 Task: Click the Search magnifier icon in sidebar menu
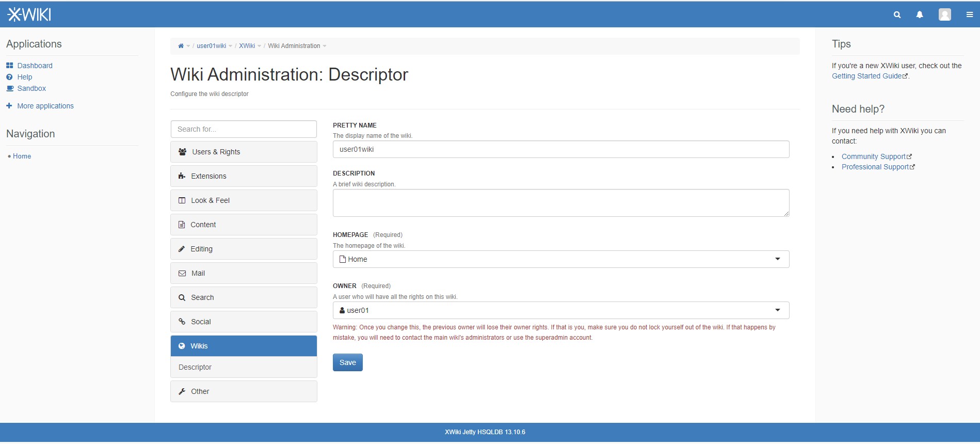[182, 297]
